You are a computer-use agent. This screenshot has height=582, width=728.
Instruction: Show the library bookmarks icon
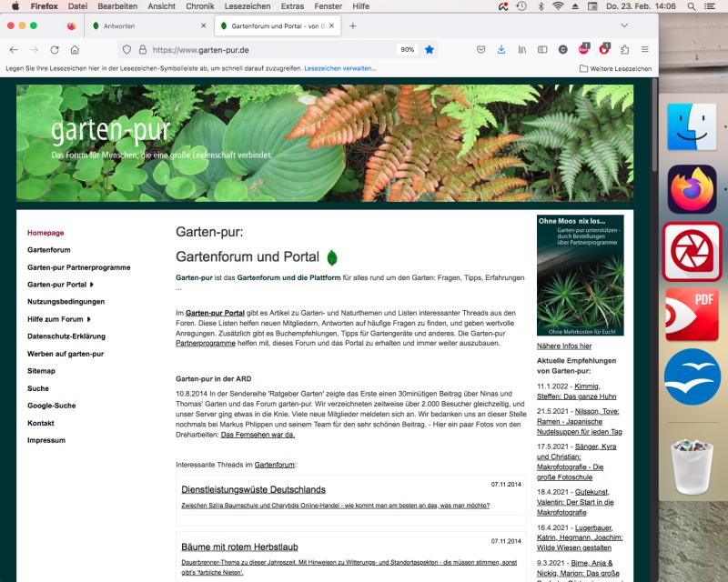(x=522, y=49)
